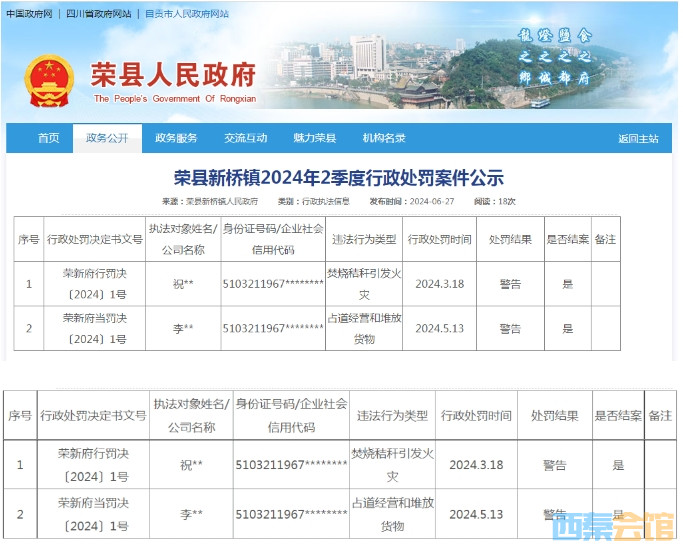Image resolution: width=683 pixels, height=549 pixels.
Task: Open the 自贡市人民政府网站 link
Action: 187,14
